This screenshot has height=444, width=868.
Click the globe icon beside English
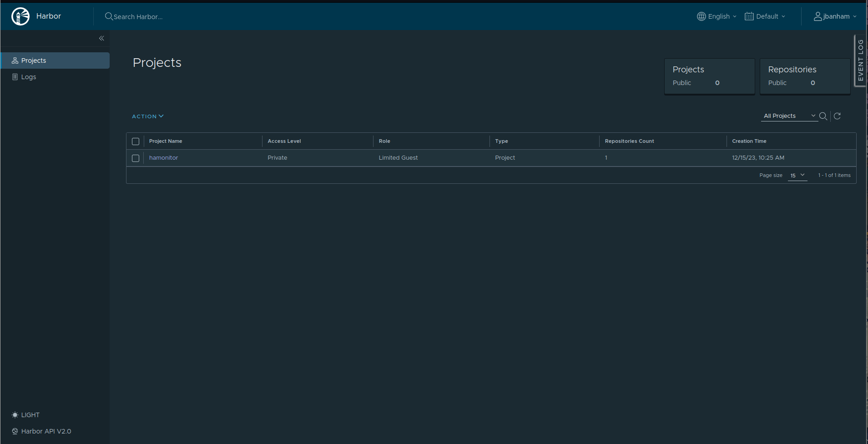701,16
